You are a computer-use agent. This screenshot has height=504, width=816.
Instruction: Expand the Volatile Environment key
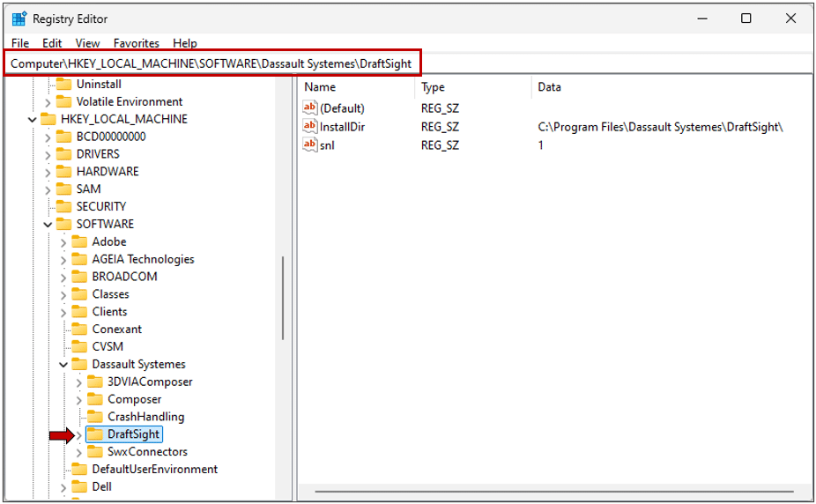tap(48, 102)
